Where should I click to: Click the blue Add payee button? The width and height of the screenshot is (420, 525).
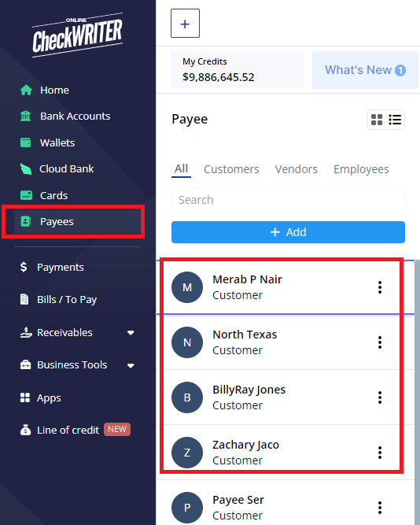pos(288,232)
